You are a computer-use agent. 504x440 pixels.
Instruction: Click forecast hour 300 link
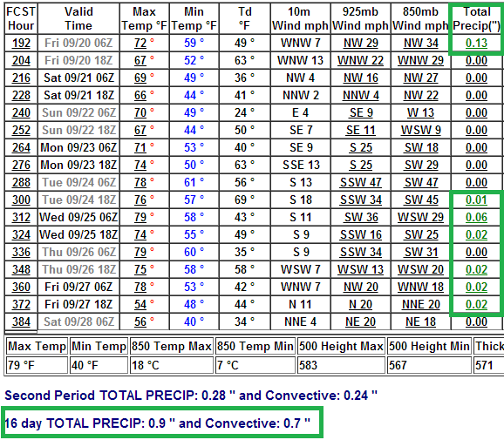point(21,200)
